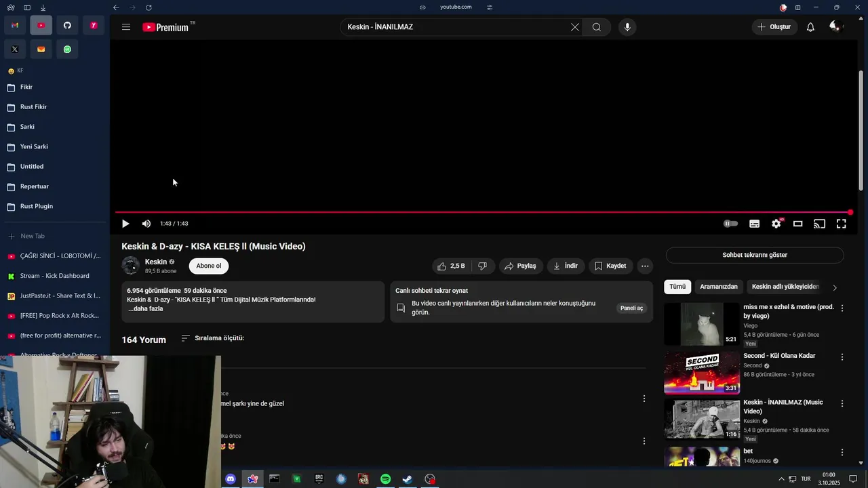Open Steam from the taskbar
868x488 pixels.
[408, 479]
